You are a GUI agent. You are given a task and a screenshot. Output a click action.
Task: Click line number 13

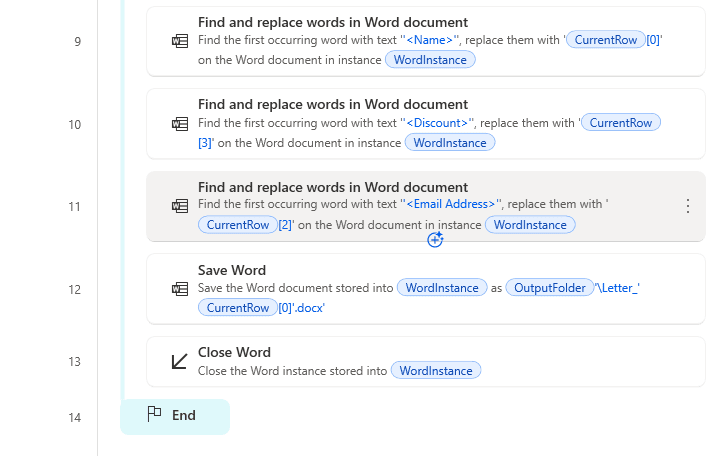click(75, 361)
